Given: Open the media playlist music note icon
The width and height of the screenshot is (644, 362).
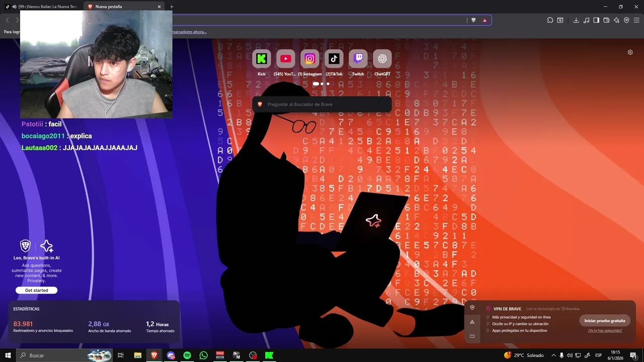Looking at the screenshot, I should [586, 20].
